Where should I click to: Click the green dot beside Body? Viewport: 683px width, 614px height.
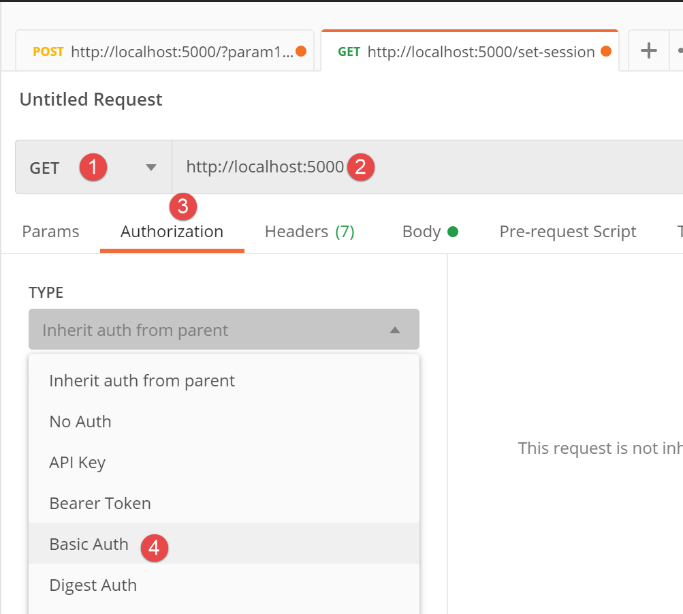click(x=453, y=232)
